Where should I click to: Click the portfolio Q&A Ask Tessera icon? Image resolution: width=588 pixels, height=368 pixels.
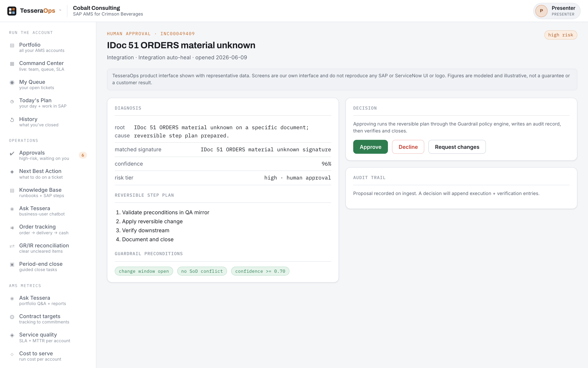pyautogui.click(x=12, y=298)
